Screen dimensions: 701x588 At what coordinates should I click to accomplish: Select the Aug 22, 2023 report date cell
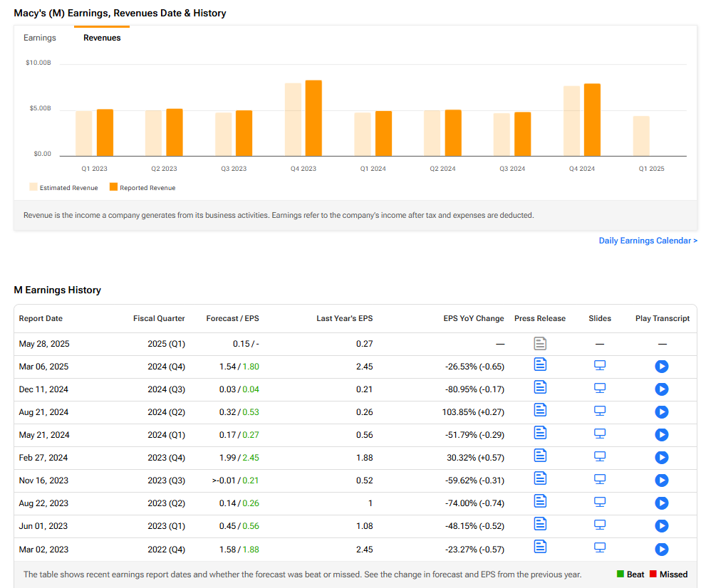click(44, 503)
